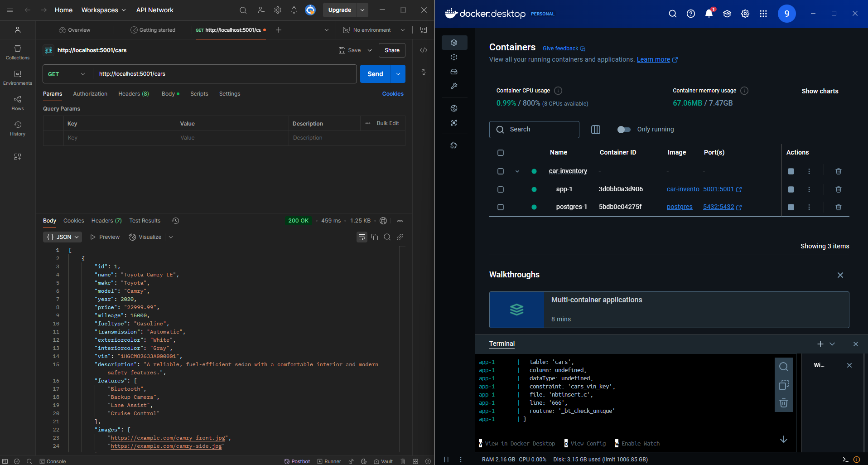
Task: Open Bulk Edit for query params
Action: [388, 123]
